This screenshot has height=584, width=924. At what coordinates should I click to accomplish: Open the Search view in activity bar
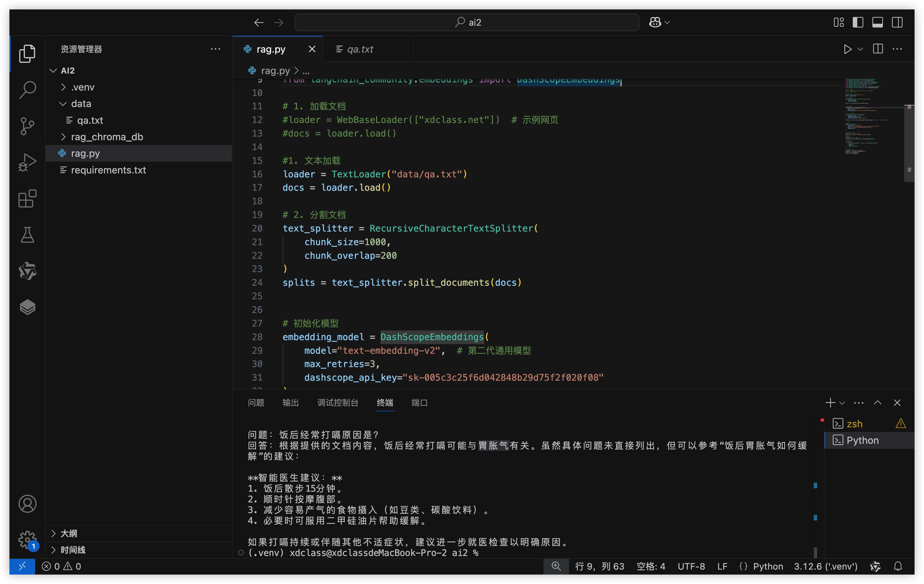(x=27, y=90)
